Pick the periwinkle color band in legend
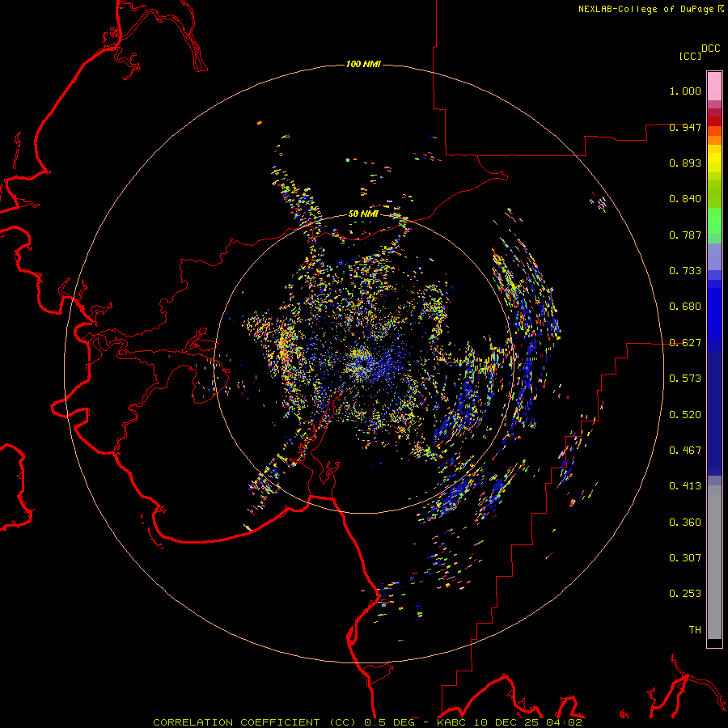Viewport: 728px width, 728px height. coord(714,256)
